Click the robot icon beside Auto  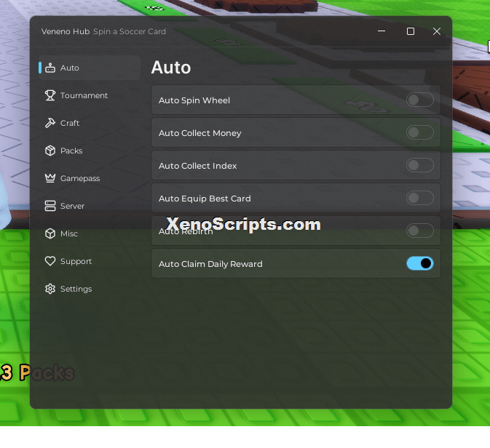click(x=50, y=68)
